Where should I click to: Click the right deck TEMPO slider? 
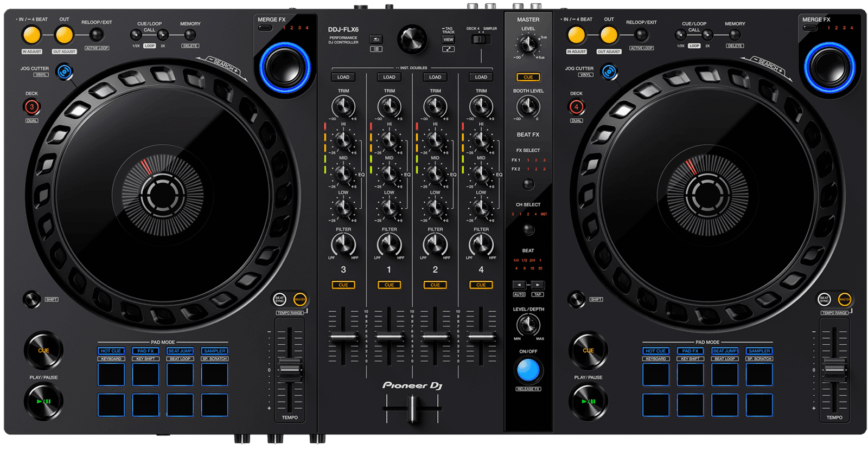834,369
